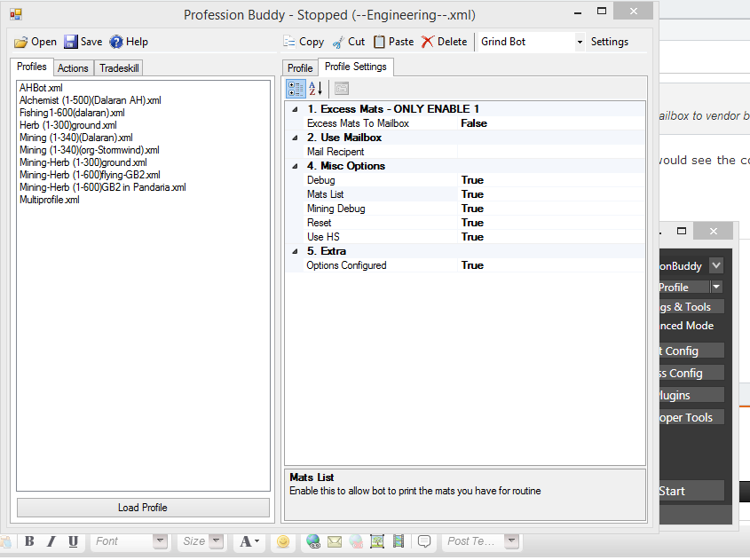Cut the action using the scissors icon
This screenshot has height=560, width=750.
click(x=338, y=42)
